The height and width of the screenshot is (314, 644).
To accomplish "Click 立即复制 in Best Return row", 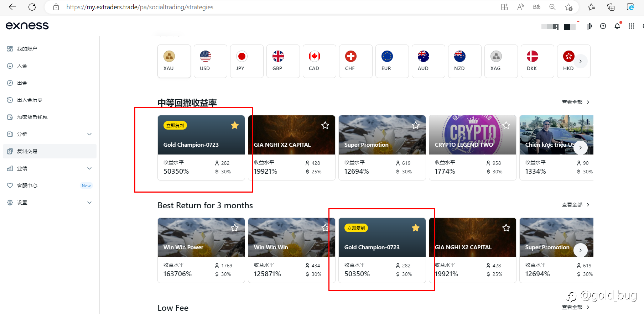I will point(356,228).
